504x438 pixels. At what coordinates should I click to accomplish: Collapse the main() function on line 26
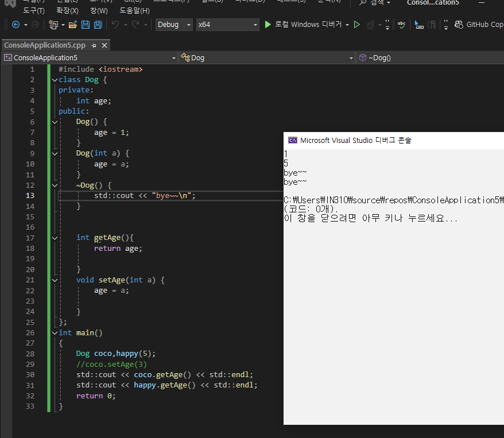pos(55,332)
